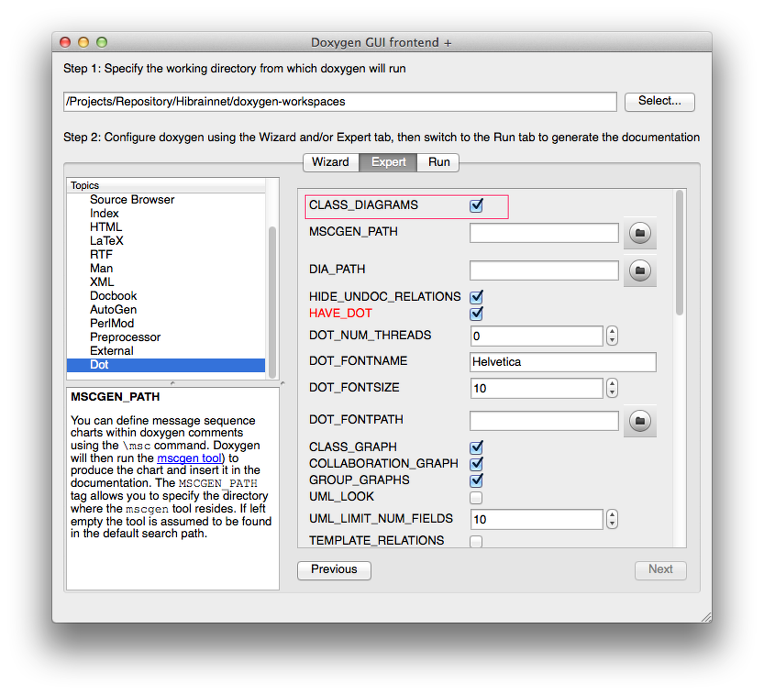This screenshot has height=695, width=764.
Task: Choose the Preprocessor topic
Action: tap(125, 337)
